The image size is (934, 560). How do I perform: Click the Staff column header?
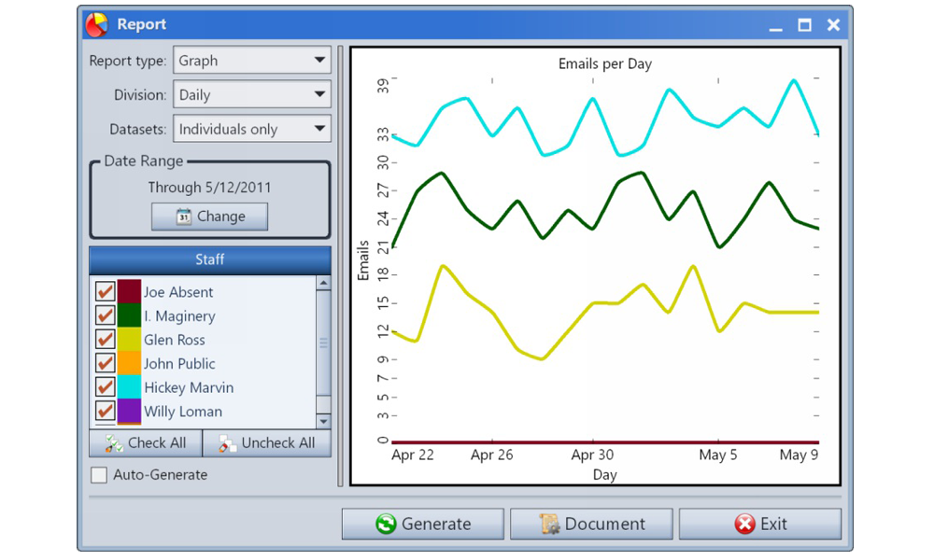coord(209,260)
